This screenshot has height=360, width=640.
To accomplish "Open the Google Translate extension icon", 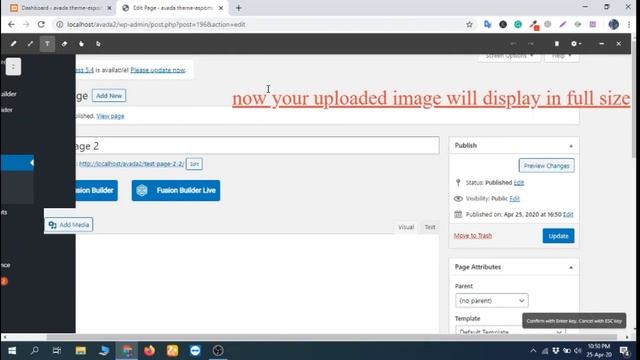I will click(x=487, y=24).
